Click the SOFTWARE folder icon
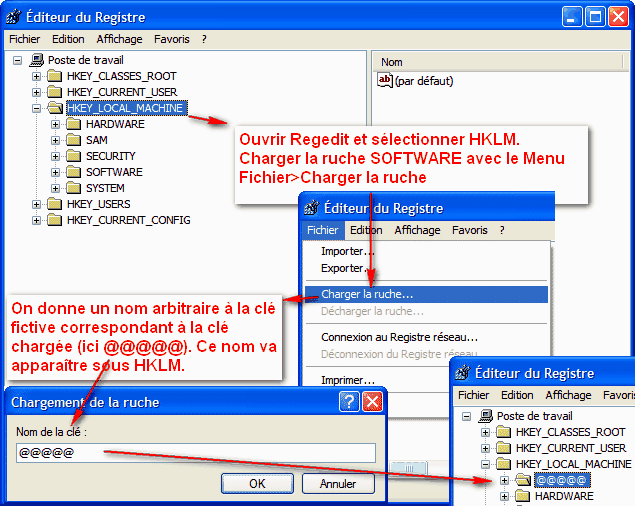Viewport: 635px width, 506px height. point(73,172)
